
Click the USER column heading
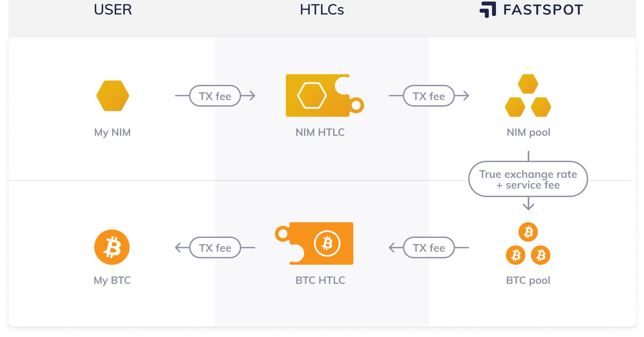point(113,10)
